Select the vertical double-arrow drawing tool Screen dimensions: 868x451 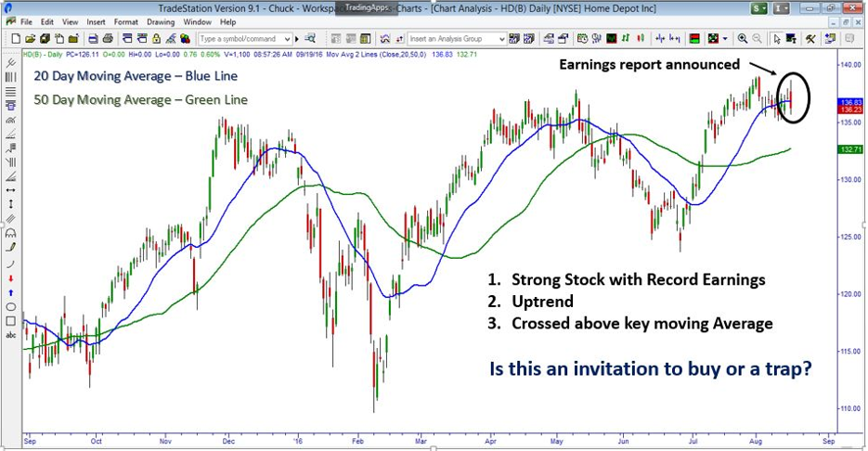coord(10,204)
